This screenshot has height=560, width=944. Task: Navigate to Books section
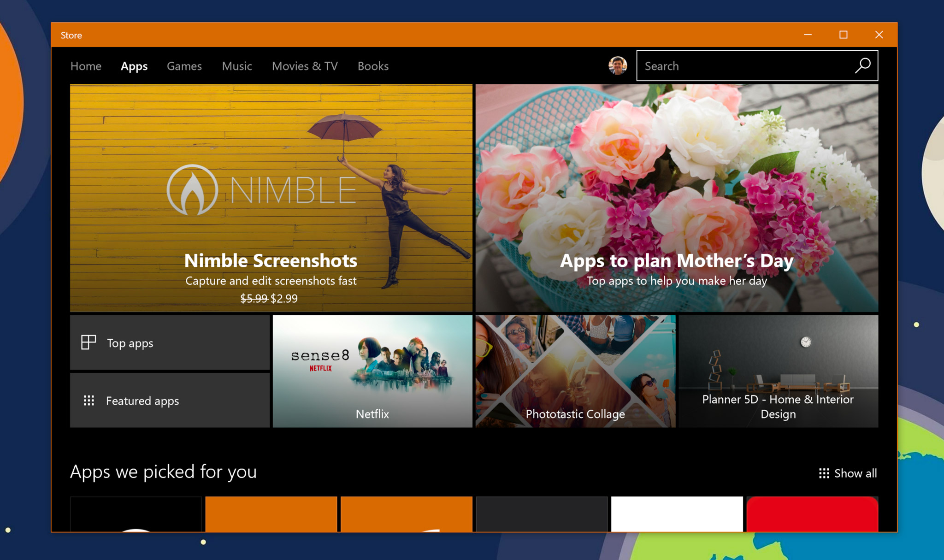pos(372,65)
